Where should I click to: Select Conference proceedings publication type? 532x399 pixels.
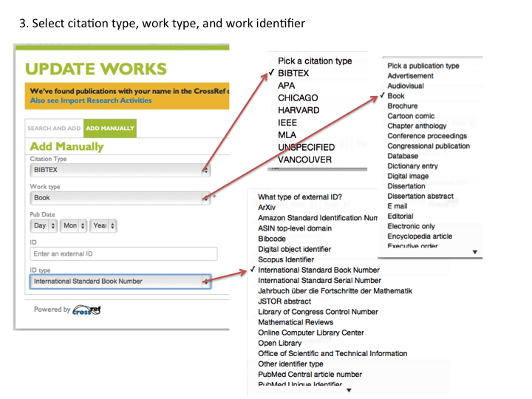click(x=427, y=136)
